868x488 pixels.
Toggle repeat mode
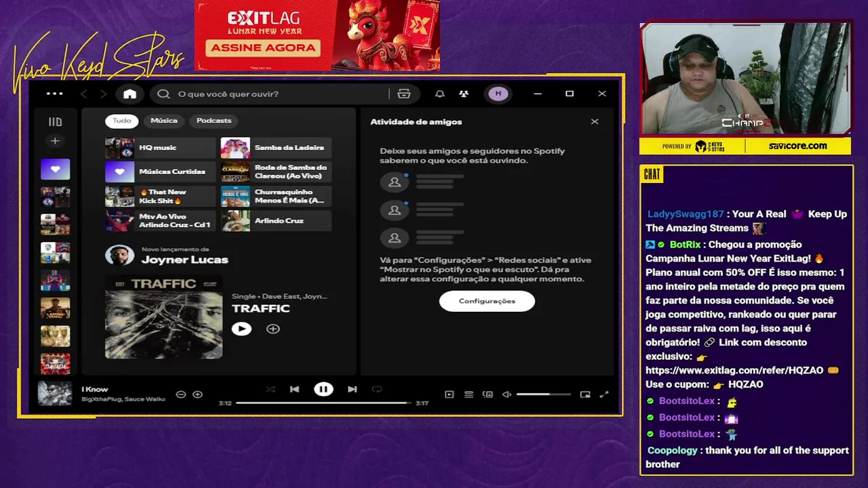pos(377,389)
